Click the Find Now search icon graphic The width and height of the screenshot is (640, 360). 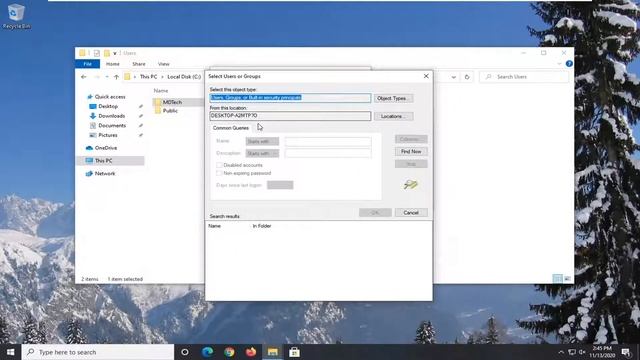pyautogui.click(x=411, y=185)
